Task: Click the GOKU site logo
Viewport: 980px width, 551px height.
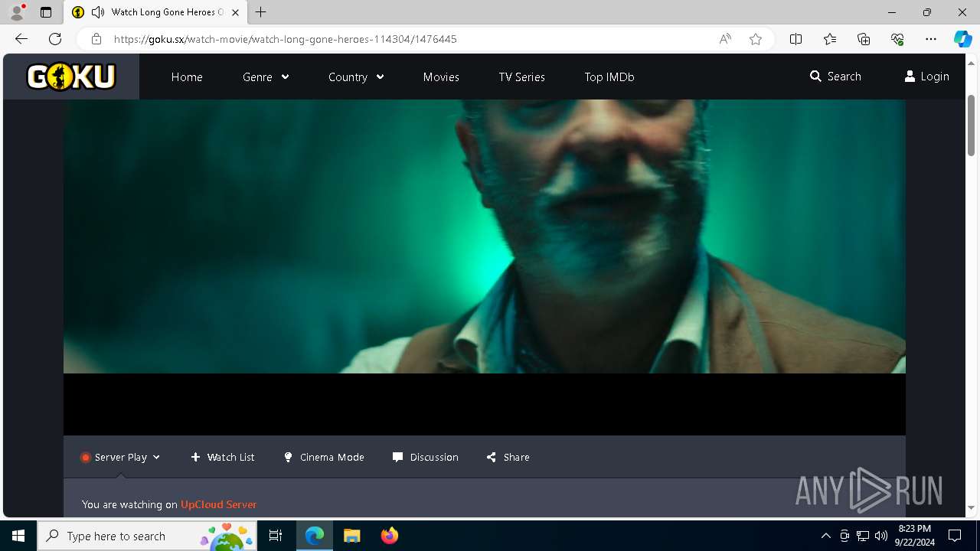Action: 71,77
